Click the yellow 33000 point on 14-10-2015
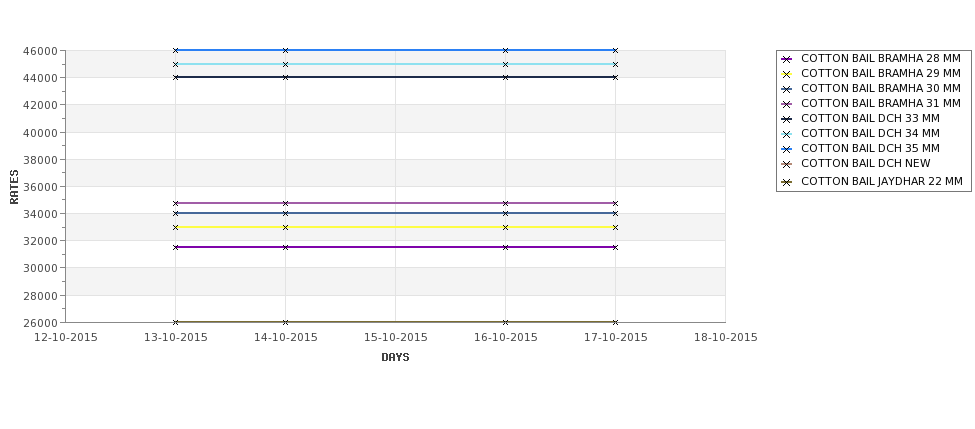Screen dimensions: 975x429 285,228
